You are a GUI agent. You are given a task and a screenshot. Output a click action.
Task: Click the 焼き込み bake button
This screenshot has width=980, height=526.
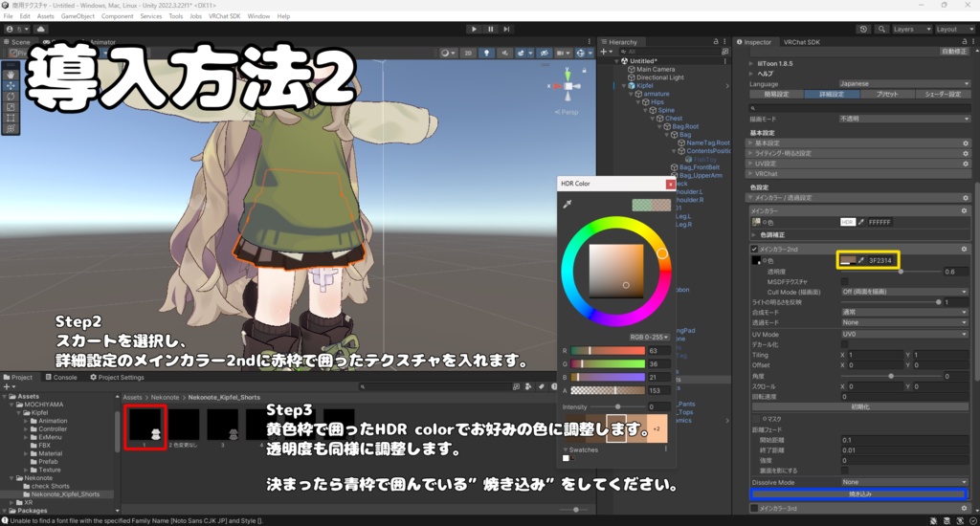click(859, 494)
